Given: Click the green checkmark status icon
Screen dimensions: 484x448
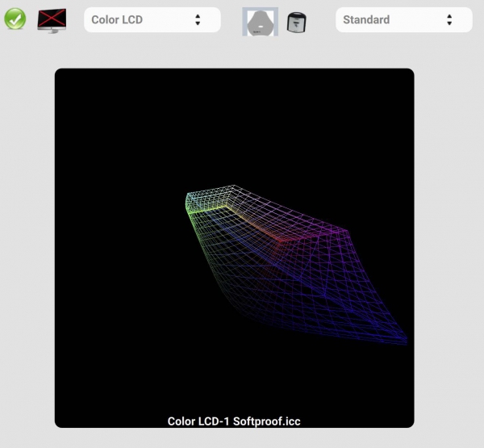Looking at the screenshot, I should point(15,19).
